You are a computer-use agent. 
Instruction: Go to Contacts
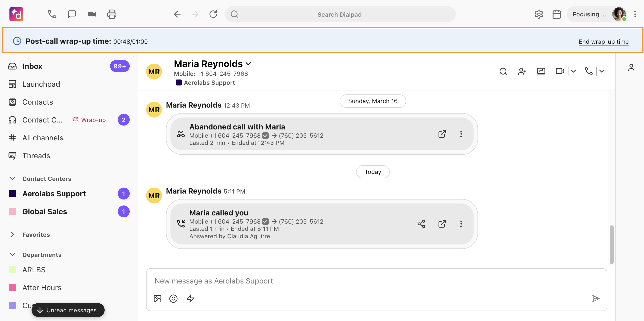pos(69,102)
